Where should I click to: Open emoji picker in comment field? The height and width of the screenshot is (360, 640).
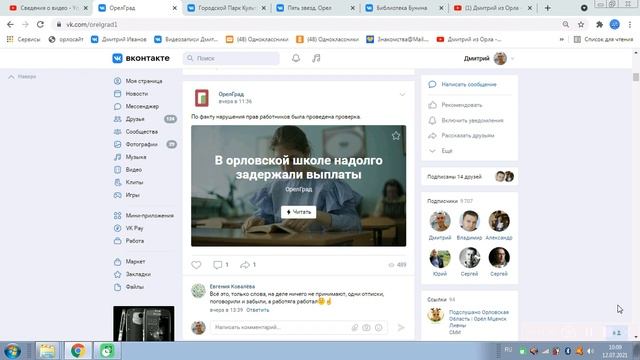pos(379,327)
